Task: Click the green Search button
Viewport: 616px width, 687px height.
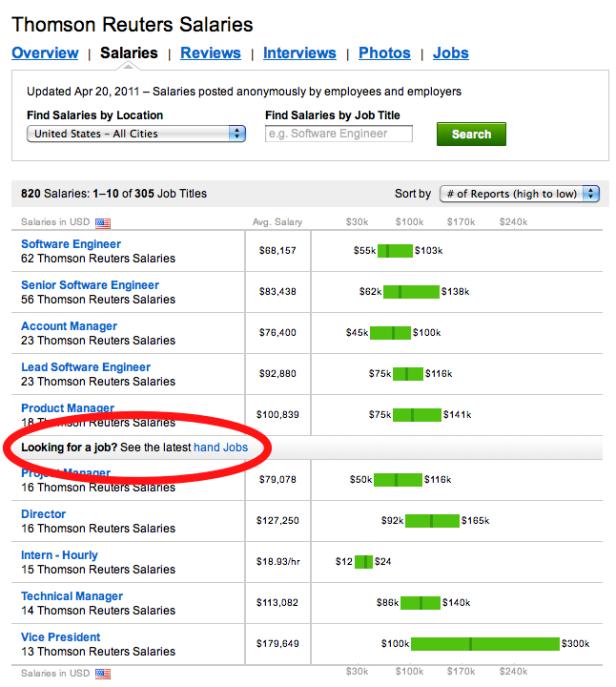Action: pos(471,135)
